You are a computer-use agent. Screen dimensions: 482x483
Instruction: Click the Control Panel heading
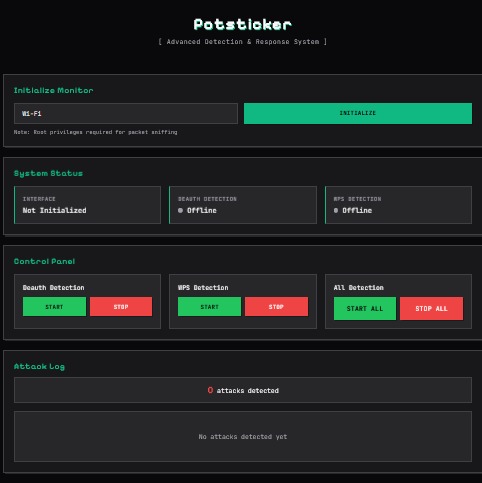coord(44,261)
